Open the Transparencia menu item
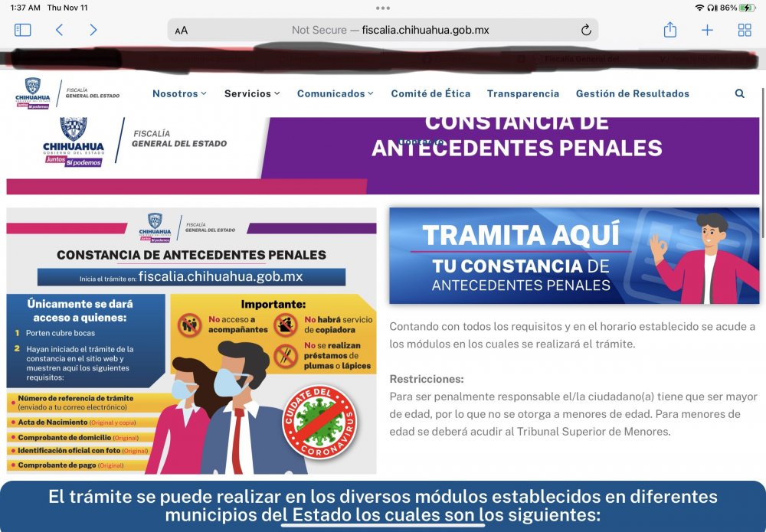Image resolution: width=766 pixels, height=532 pixels. point(523,93)
